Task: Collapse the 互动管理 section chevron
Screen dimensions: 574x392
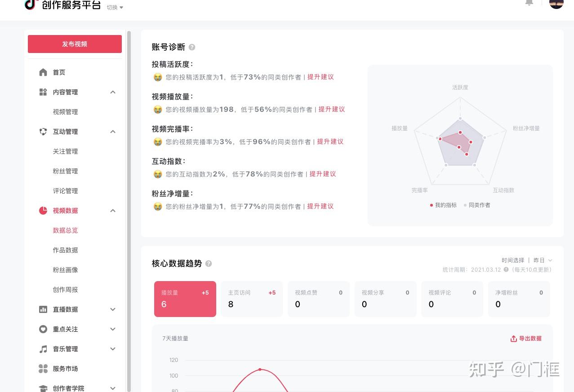Action: tap(113, 132)
